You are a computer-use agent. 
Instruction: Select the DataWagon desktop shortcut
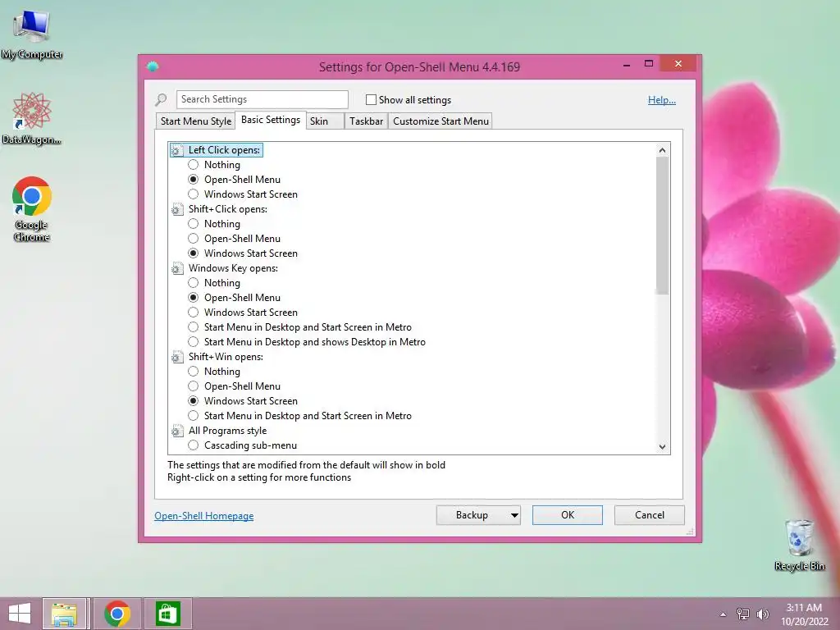(31, 118)
